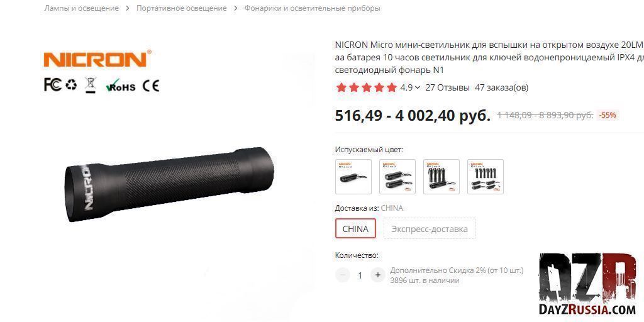This screenshot has height=322, width=644.
Task: Click the crossed-out bin WEEE icon
Action: pos(91,85)
